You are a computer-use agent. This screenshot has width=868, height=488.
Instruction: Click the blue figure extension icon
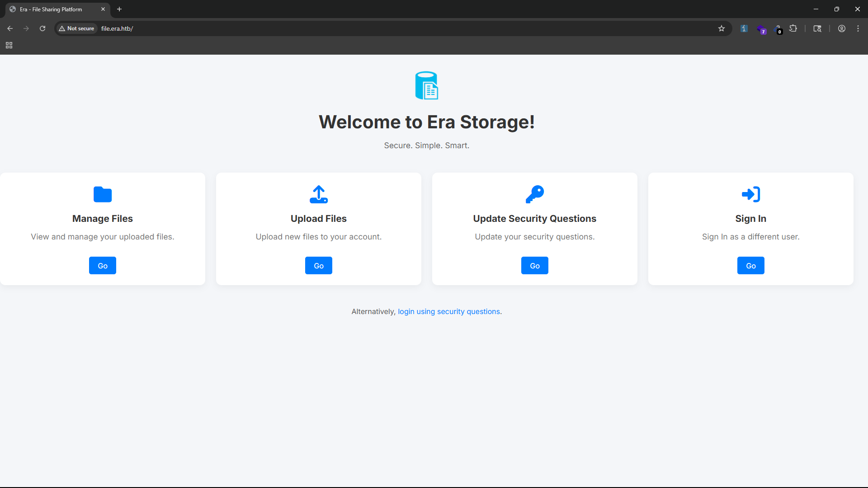pyautogui.click(x=744, y=28)
